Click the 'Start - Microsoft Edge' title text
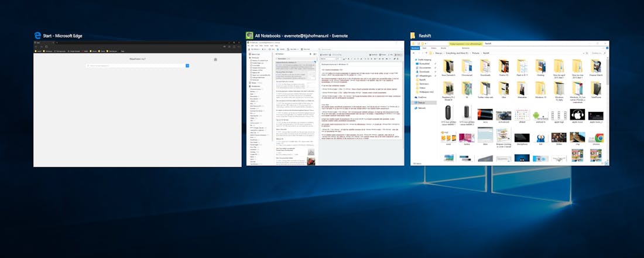 (x=63, y=36)
